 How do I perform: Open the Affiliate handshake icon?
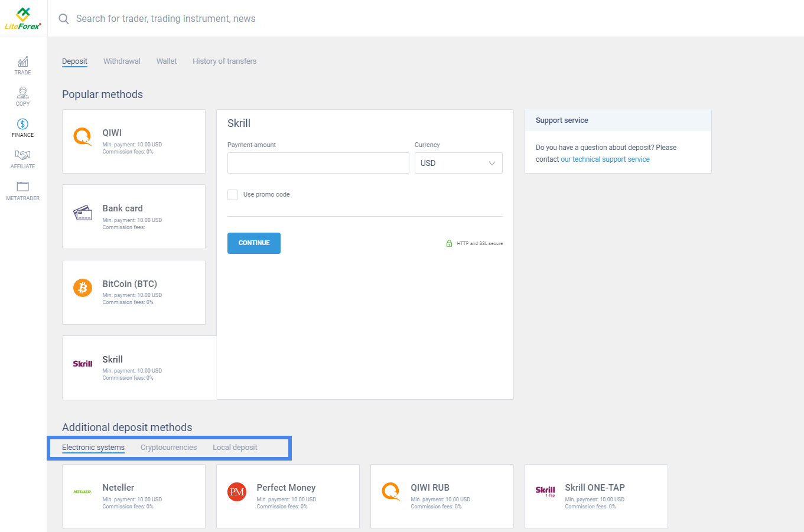[x=22, y=155]
